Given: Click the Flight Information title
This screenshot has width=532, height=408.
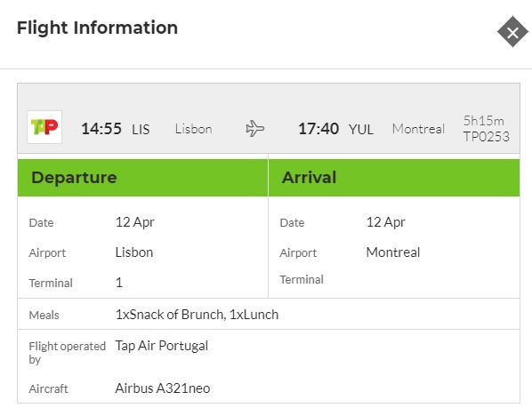Looking at the screenshot, I should coord(97,28).
